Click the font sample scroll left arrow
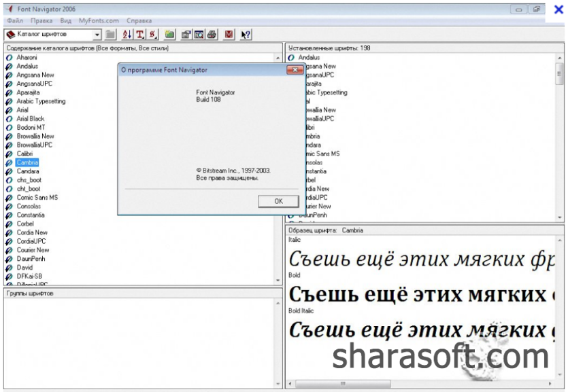 [x=290, y=383]
